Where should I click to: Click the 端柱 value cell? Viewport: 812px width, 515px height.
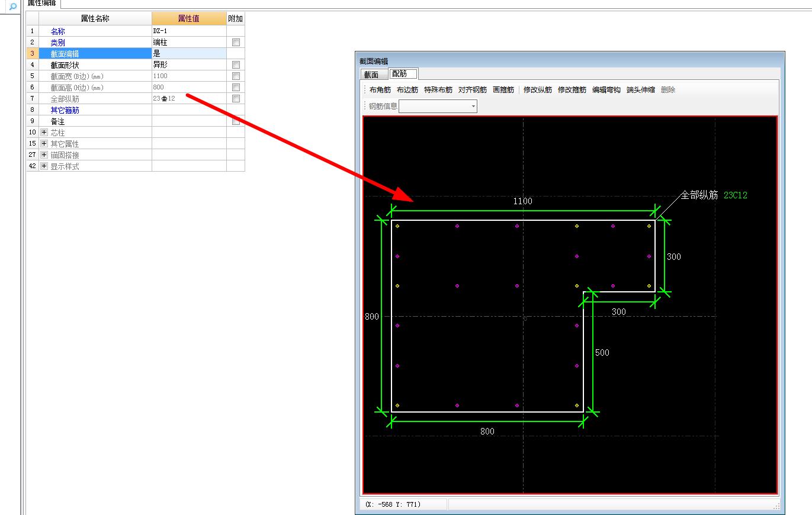click(189, 43)
